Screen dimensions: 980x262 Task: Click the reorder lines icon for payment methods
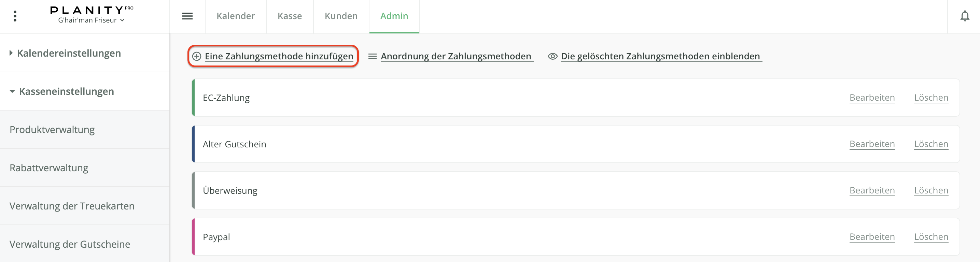tap(372, 56)
